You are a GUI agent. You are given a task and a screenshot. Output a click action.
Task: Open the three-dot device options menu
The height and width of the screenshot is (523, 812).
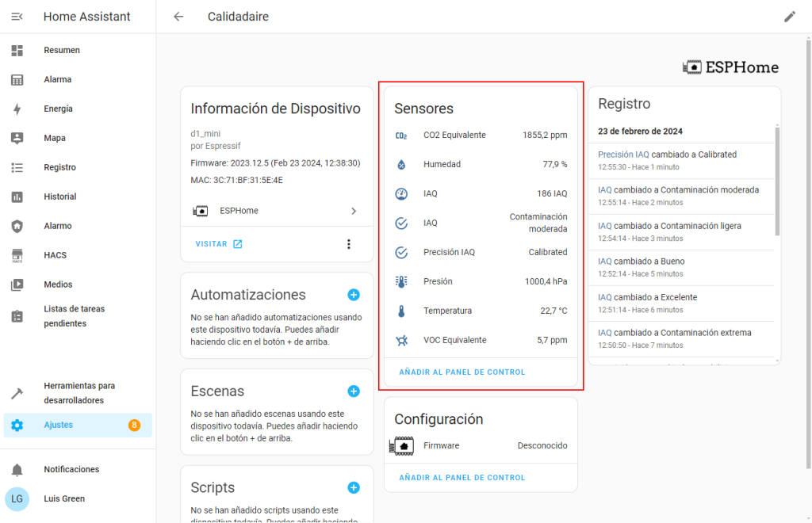point(348,244)
